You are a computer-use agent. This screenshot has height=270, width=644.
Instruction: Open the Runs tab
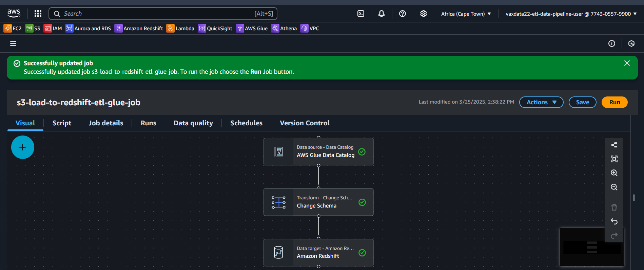click(149, 123)
